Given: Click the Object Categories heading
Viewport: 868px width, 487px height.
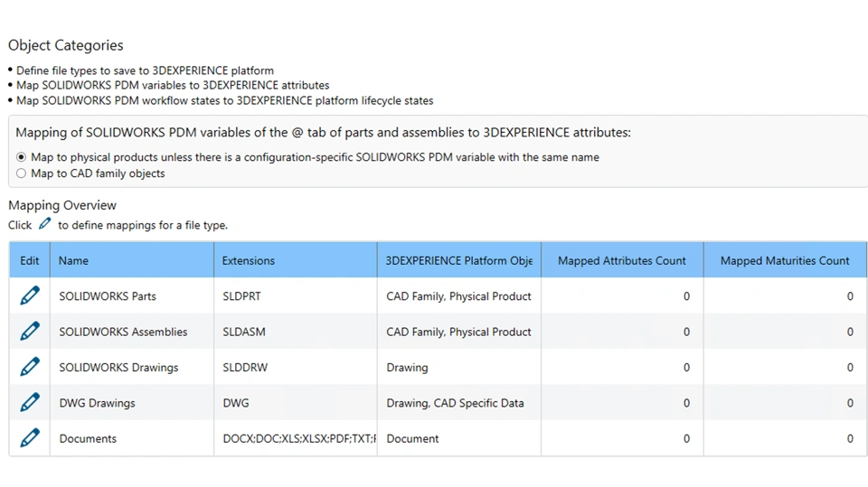Looking at the screenshot, I should coord(66,45).
